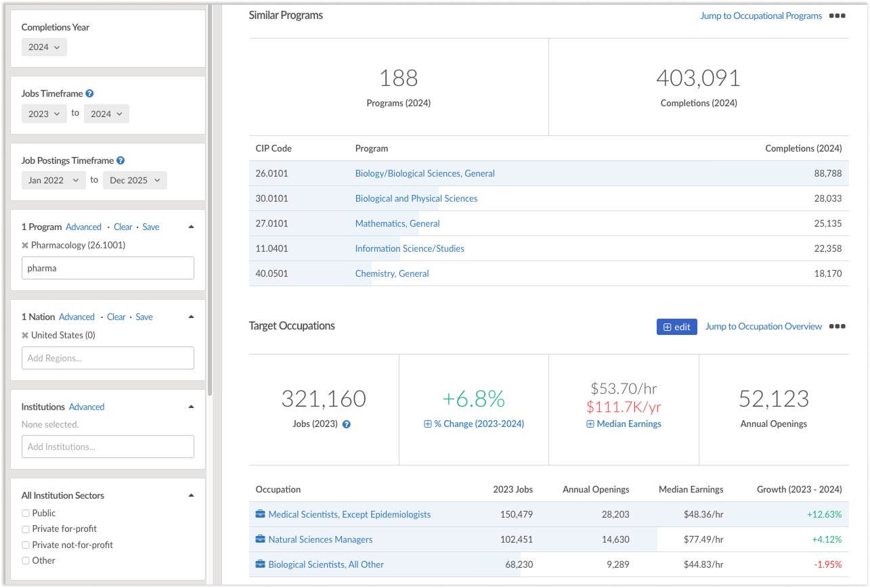Remove Pharmacology program with x icon
870x588 pixels.
tap(25, 246)
